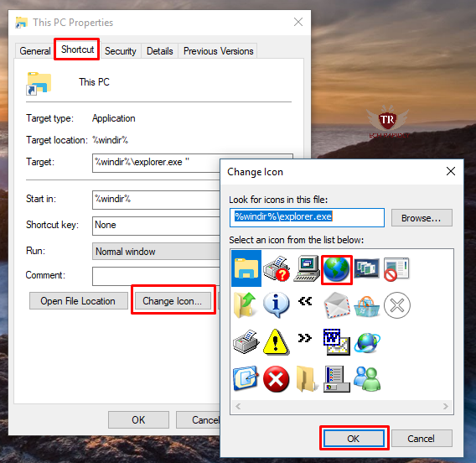Select the program list computer icon
Viewport: 476px width, 463px height.
(337, 379)
